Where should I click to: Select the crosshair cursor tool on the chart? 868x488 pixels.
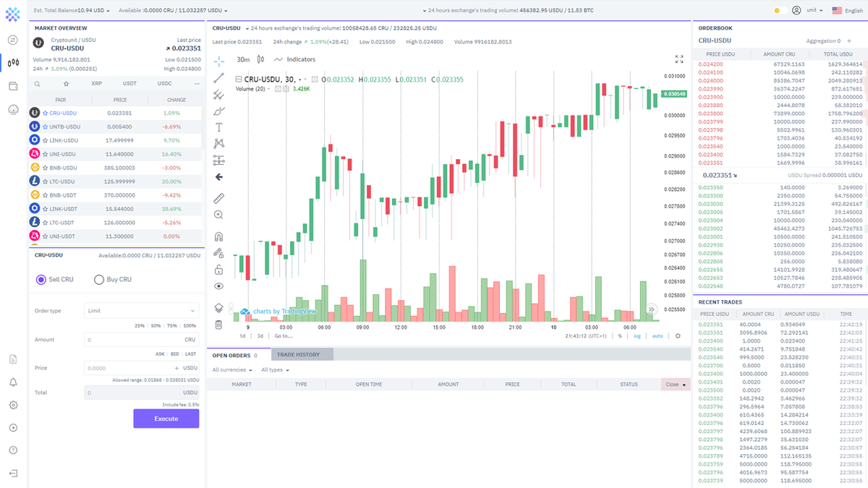pos(219,62)
